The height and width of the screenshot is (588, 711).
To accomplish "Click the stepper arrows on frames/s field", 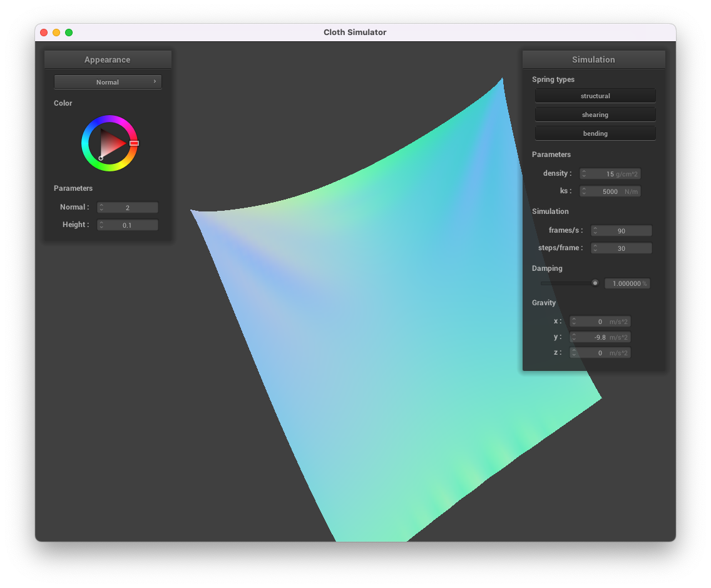I will [x=595, y=231].
